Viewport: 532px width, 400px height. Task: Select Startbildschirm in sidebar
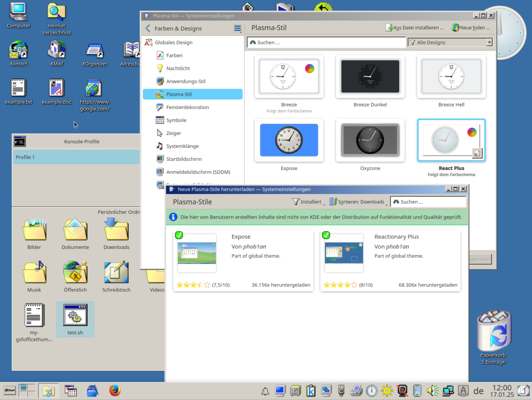point(193,159)
